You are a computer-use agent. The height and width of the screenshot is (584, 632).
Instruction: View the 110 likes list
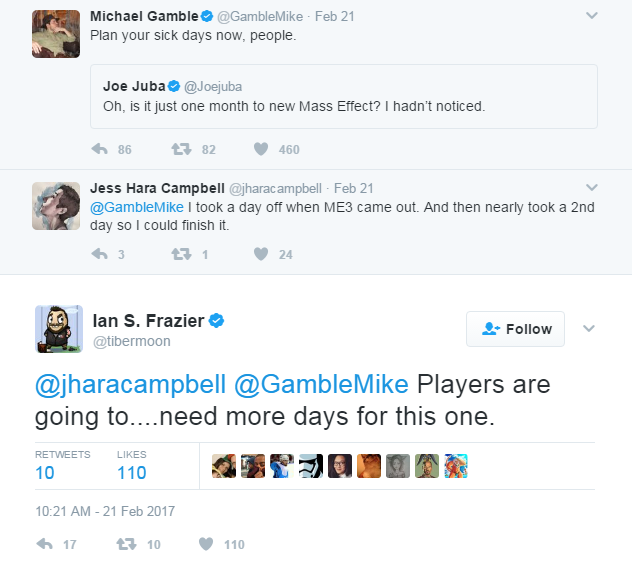tap(131, 473)
